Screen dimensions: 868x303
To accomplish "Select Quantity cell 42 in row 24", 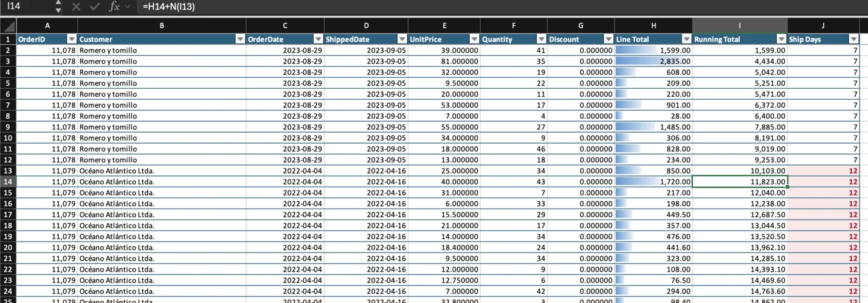I will tap(514, 291).
